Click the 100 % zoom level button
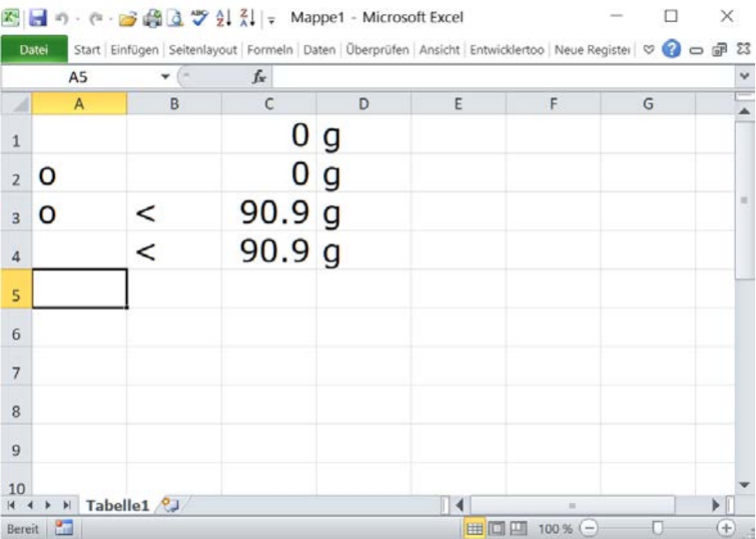The width and height of the screenshot is (756, 539). point(555,529)
